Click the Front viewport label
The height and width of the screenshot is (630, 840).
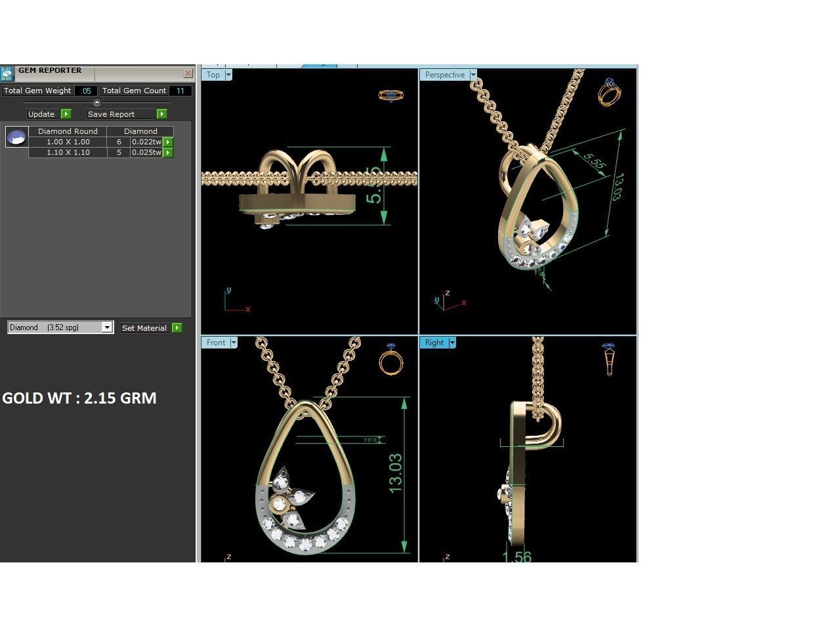216,343
